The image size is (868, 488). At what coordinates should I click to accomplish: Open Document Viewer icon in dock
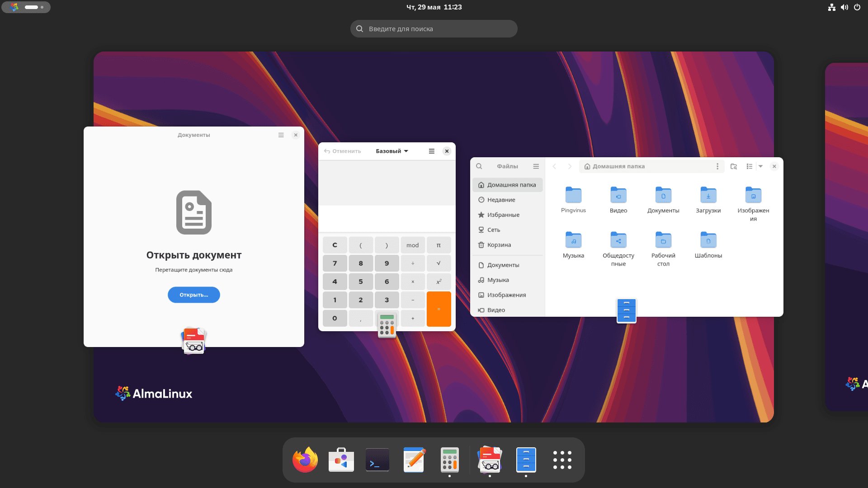tap(490, 460)
